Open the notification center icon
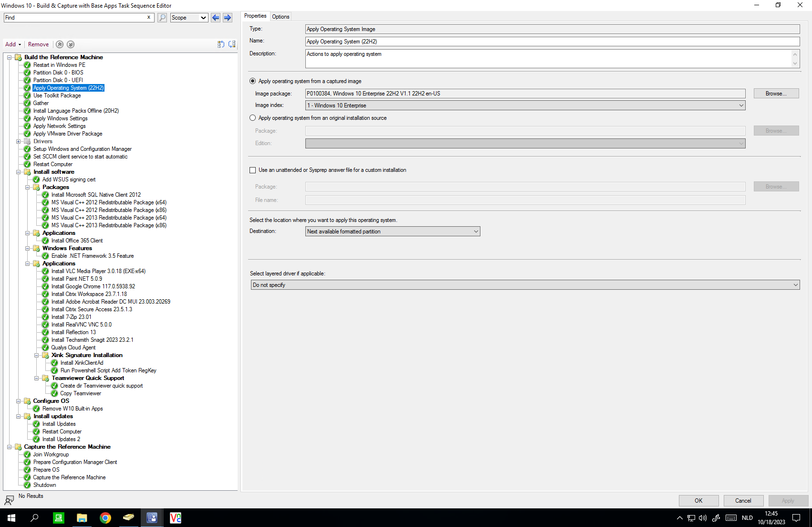Screen dimensions: 812x527 coord(796,518)
